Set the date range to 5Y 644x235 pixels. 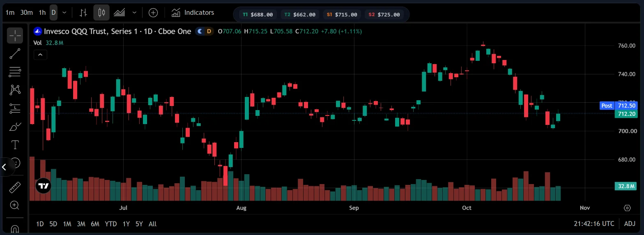139,224
